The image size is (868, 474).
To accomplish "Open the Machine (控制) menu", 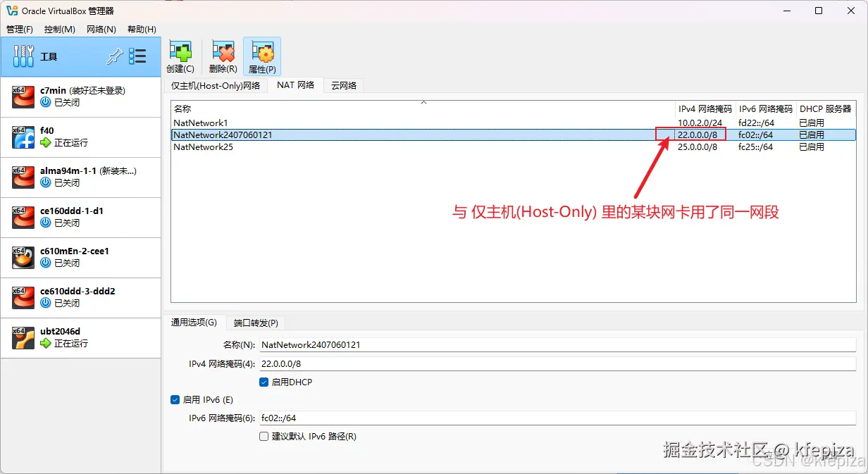I will [x=60, y=30].
